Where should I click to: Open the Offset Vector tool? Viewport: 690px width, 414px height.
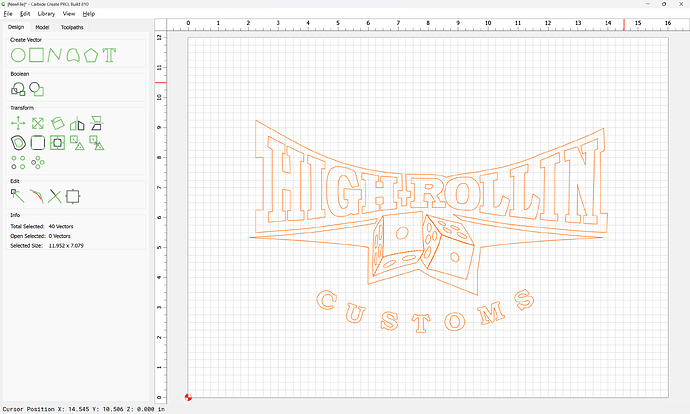18,143
